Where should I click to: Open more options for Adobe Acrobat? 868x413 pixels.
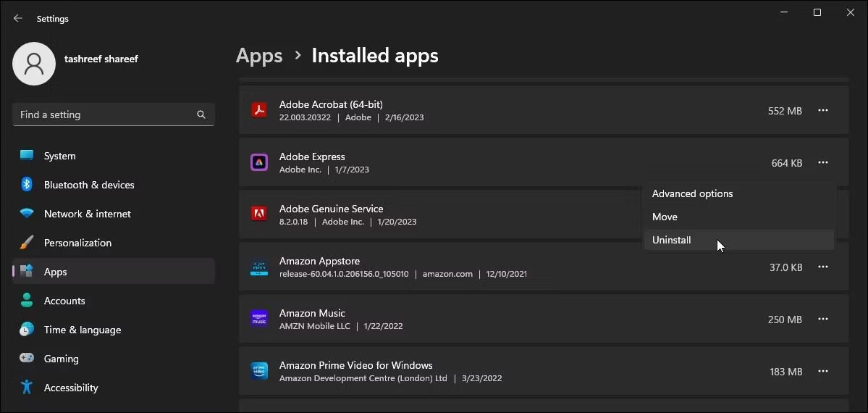point(823,110)
